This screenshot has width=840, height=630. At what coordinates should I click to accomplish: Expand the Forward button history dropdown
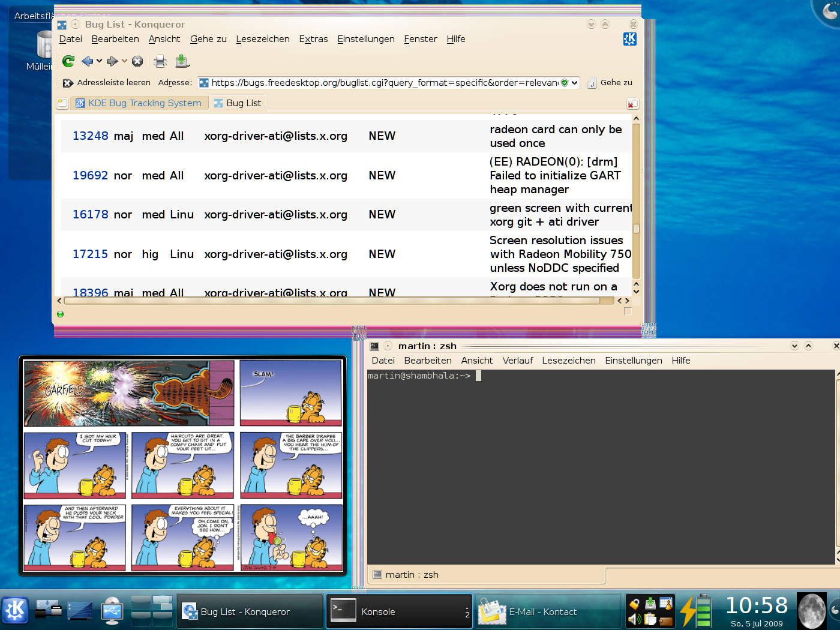click(x=124, y=61)
